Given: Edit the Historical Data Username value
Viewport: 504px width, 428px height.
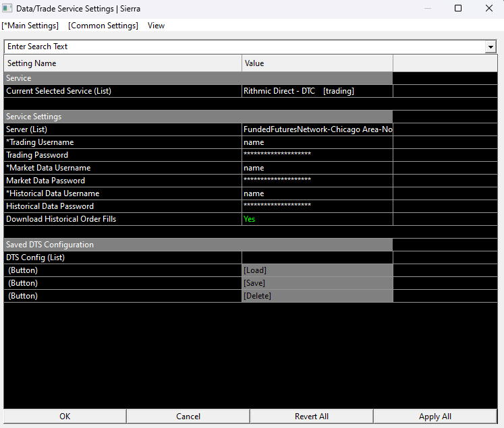Looking at the screenshot, I should [x=317, y=193].
